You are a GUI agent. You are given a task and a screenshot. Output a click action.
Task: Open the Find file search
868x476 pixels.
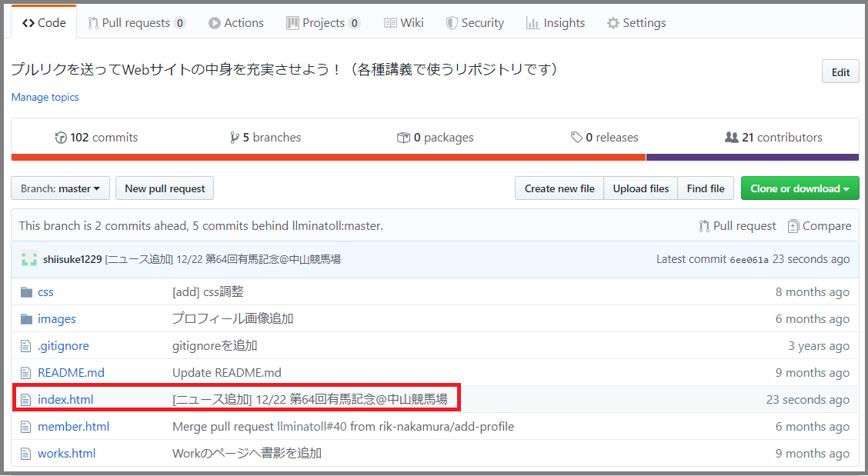pos(705,188)
